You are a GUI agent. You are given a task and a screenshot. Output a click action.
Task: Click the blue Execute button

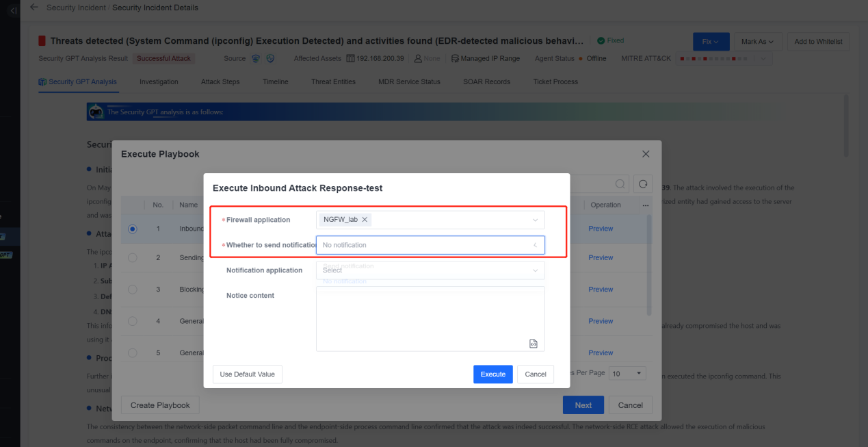tap(492, 374)
